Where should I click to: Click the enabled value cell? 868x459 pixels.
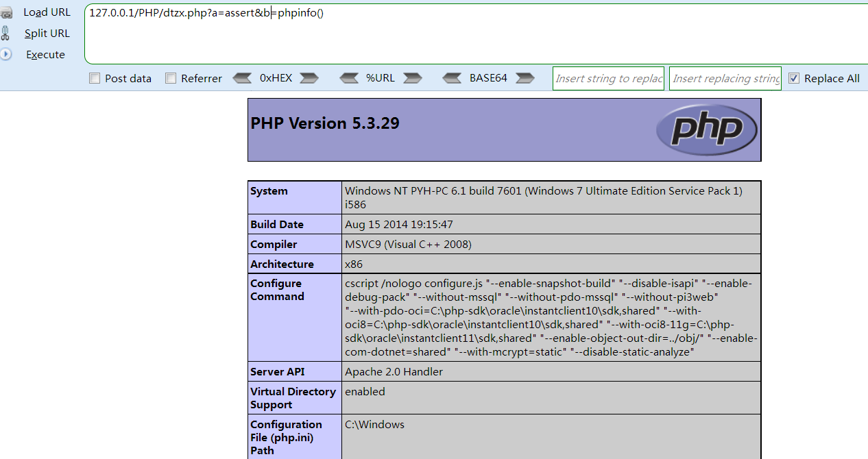[551, 397]
